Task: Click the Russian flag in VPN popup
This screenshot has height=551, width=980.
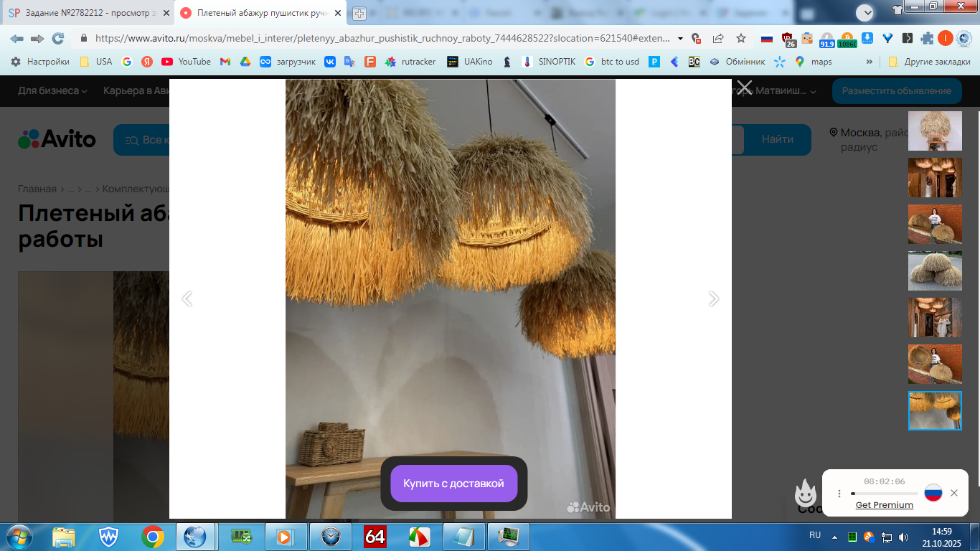Action: (x=933, y=493)
